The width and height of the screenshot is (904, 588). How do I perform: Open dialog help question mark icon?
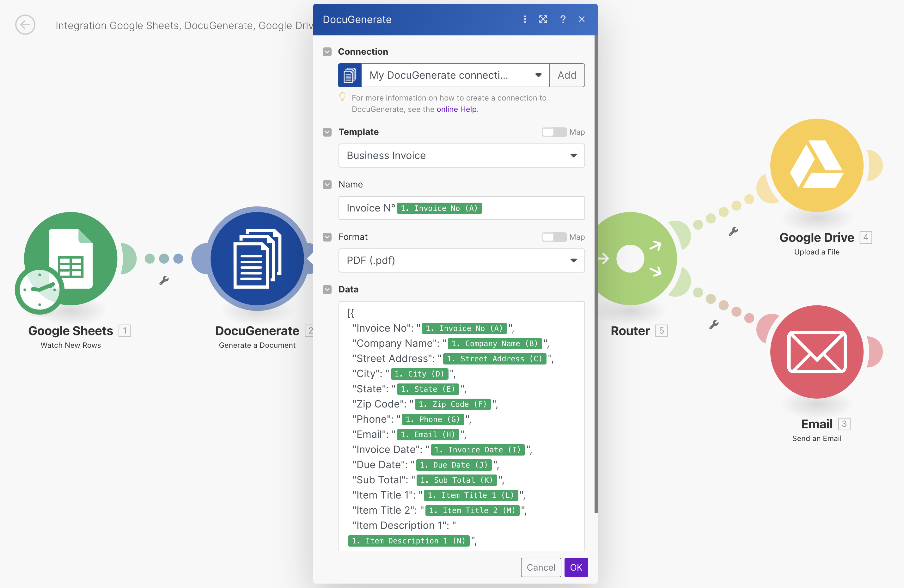pyautogui.click(x=563, y=19)
